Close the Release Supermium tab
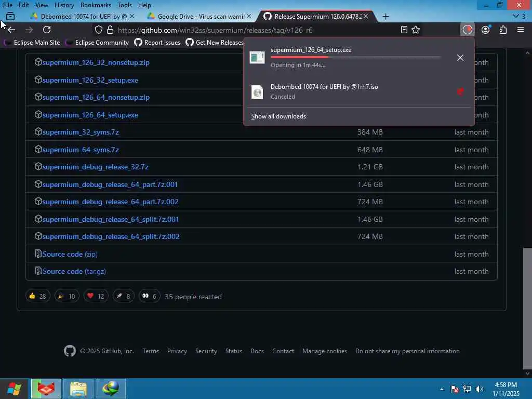This screenshot has height=399, width=532. tap(366, 16)
